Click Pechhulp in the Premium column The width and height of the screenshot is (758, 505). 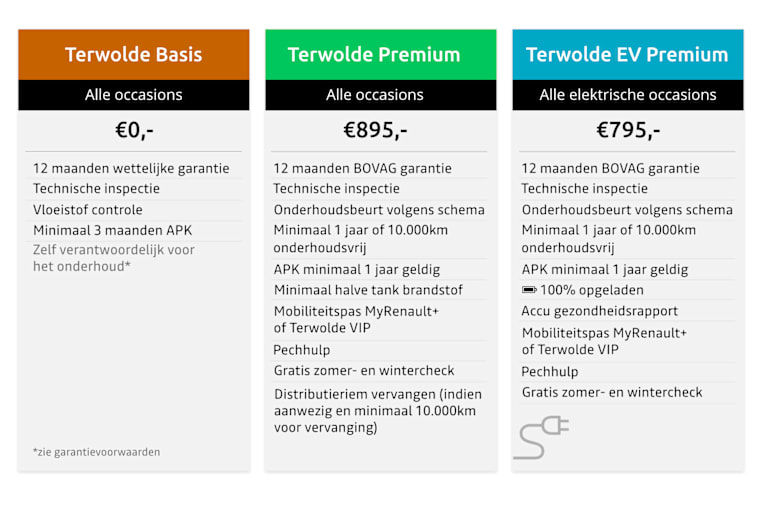pos(302,350)
